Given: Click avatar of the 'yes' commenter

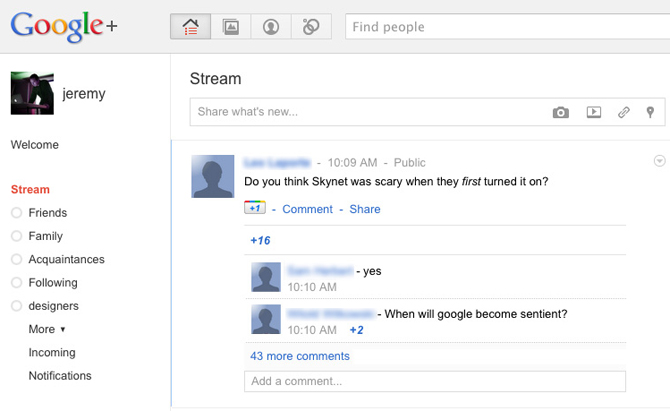Looking at the screenshot, I should 266,277.
